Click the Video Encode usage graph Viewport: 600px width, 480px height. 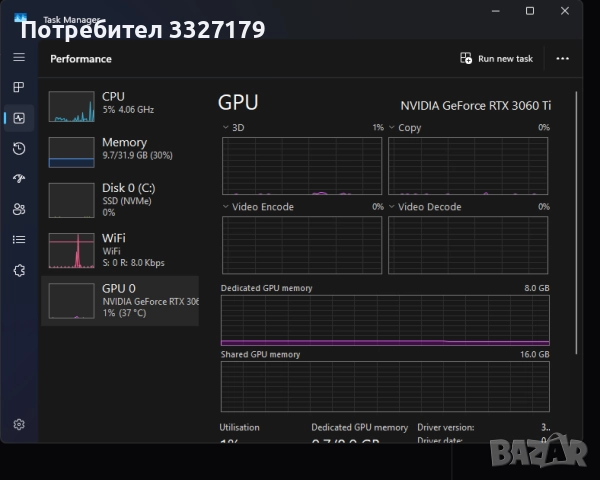[302, 245]
